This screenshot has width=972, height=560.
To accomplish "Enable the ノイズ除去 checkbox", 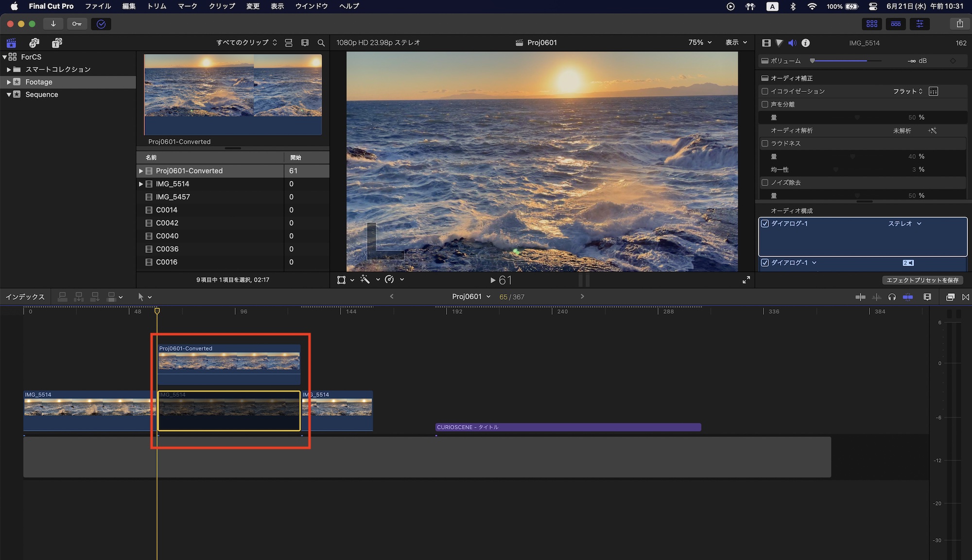I will 765,183.
